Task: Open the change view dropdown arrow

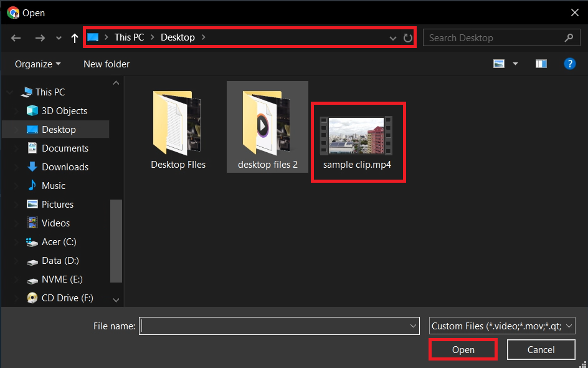Action: coord(514,63)
